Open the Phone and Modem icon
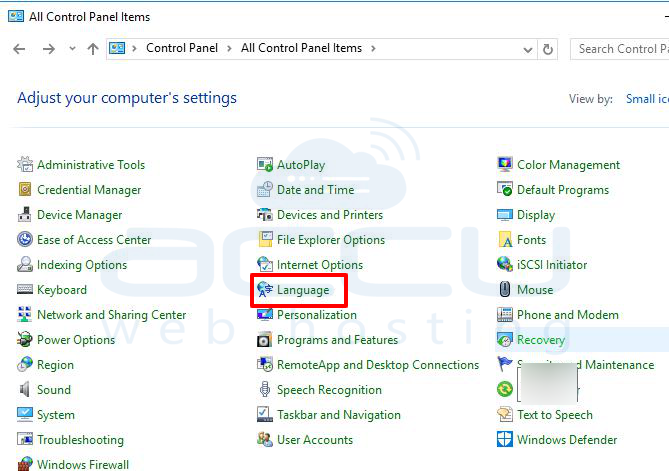 [505, 314]
